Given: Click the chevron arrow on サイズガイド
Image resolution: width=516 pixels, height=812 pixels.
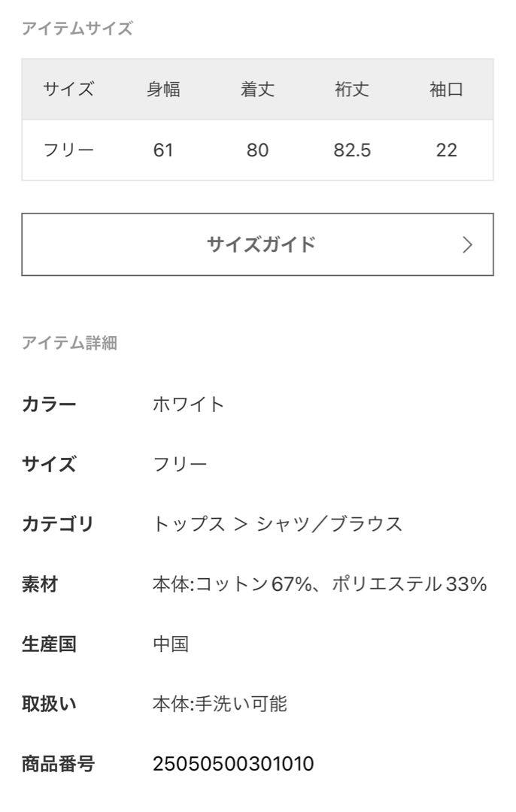Looking at the screenshot, I should (x=467, y=245).
